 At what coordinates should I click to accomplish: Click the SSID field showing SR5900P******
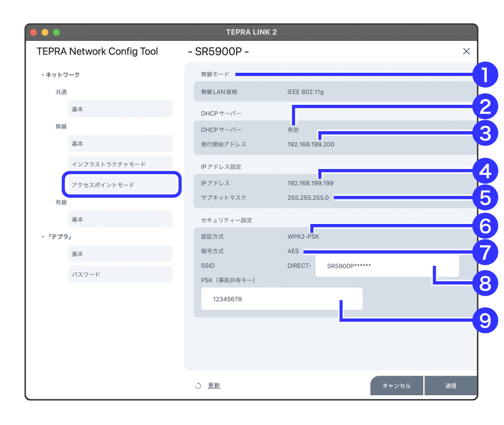tap(387, 266)
